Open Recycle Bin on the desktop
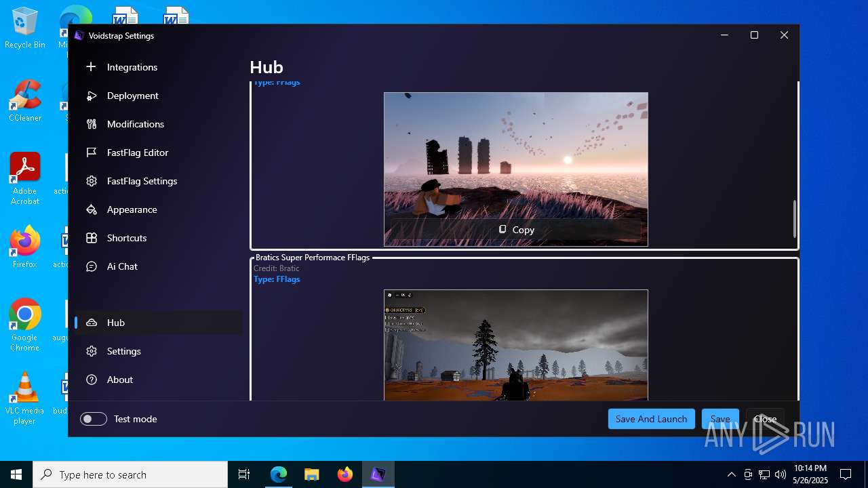Image resolution: width=868 pixels, height=488 pixels. (x=25, y=28)
